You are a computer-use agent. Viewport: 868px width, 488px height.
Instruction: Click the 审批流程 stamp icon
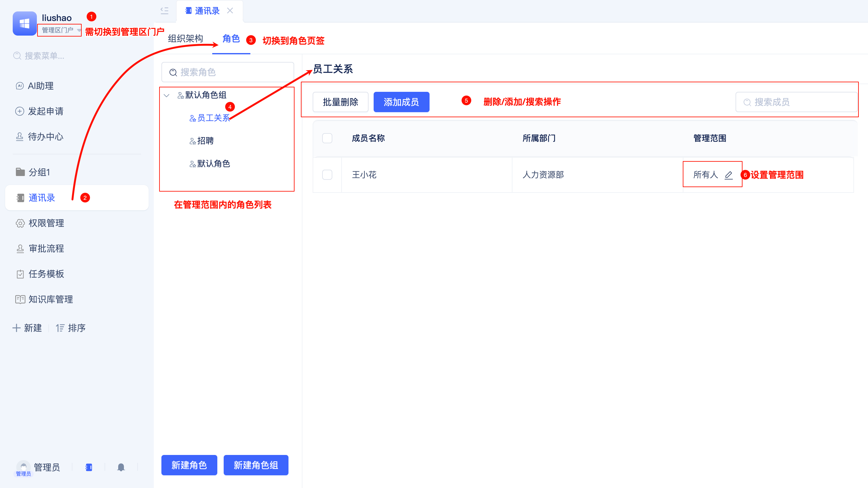[20, 249]
